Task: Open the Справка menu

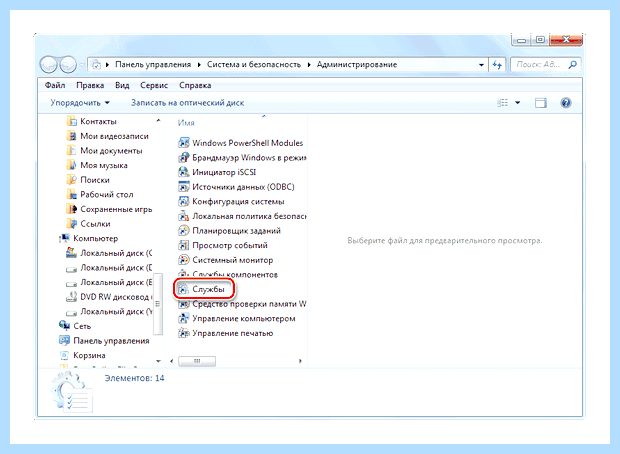Action: click(x=195, y=85)
